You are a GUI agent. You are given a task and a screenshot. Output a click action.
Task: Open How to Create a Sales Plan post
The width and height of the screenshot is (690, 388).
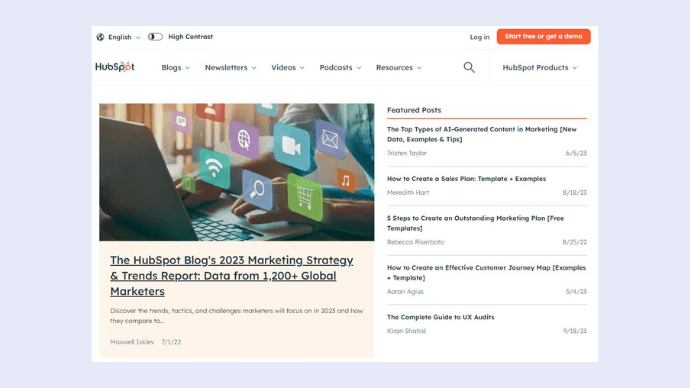pos(466,179)
